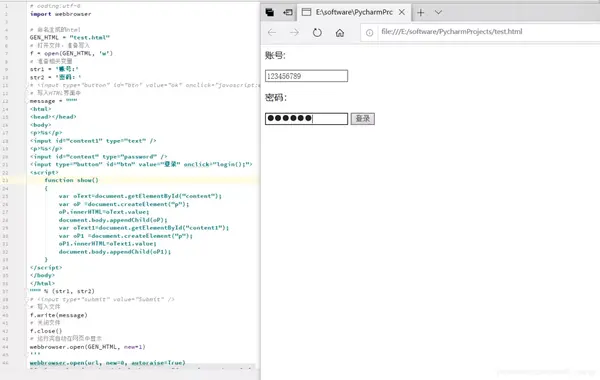Click the import webbrowser code line
600x380 pixels.
click(60, 14)
